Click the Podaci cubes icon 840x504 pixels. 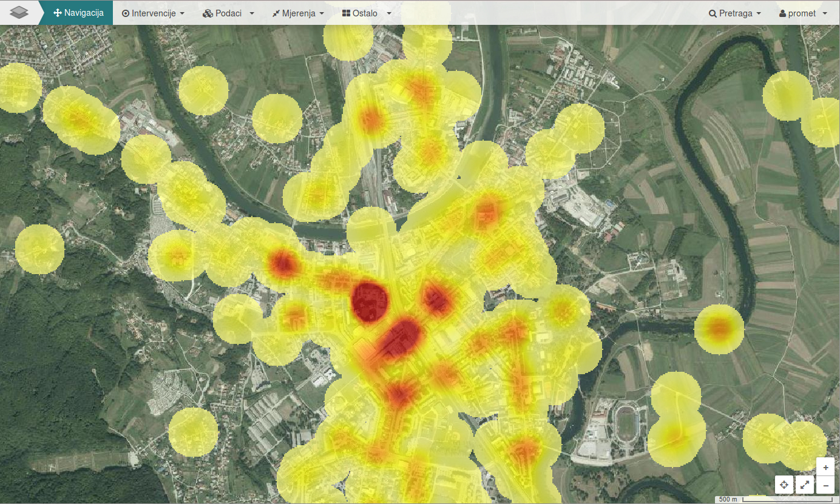(208, 13)
